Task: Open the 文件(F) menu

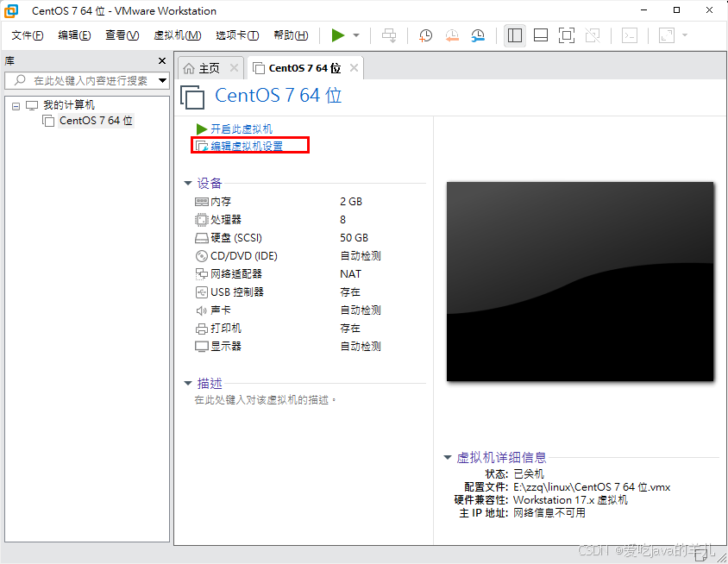Action: (28, 35)
